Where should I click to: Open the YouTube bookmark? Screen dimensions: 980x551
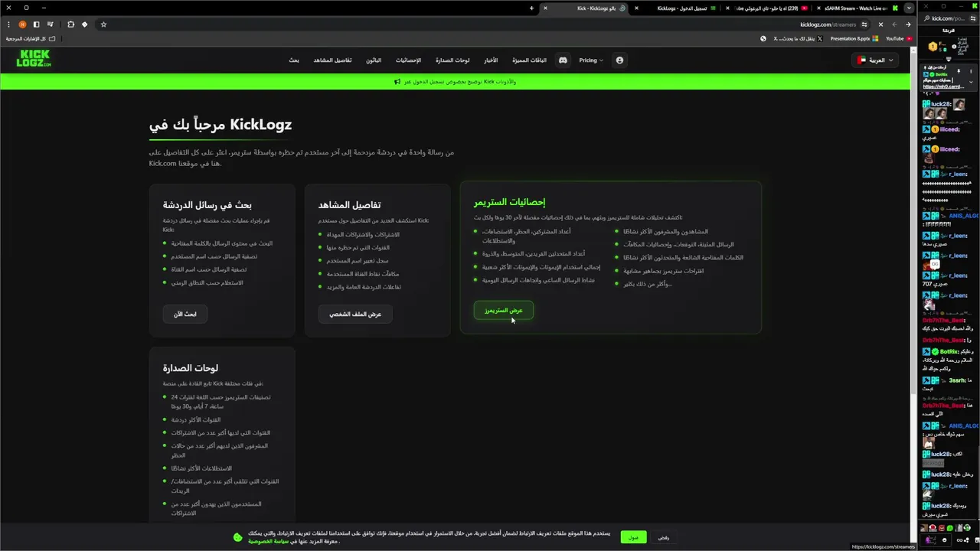tap(899, 38)
